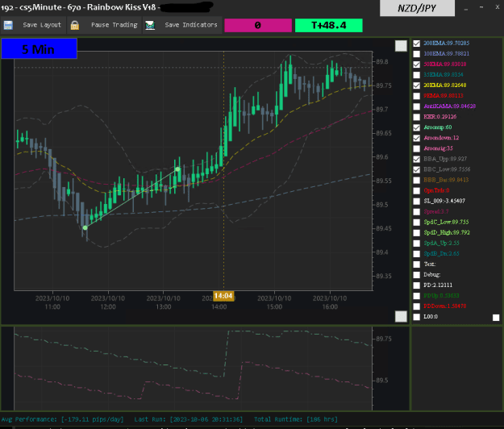The image size is (504, 429).
Task: Enable the L00:0 checkbox
Action: click(x=417, y=317)
